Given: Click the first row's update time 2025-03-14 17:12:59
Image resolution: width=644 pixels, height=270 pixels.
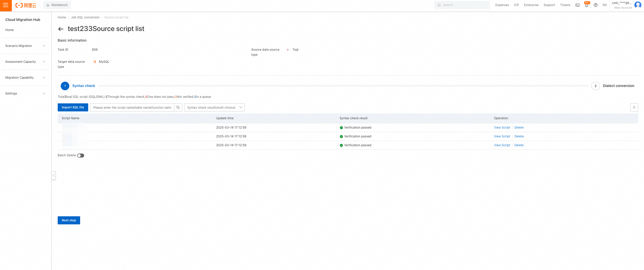Looking at the screenshot, I should 231,128.
